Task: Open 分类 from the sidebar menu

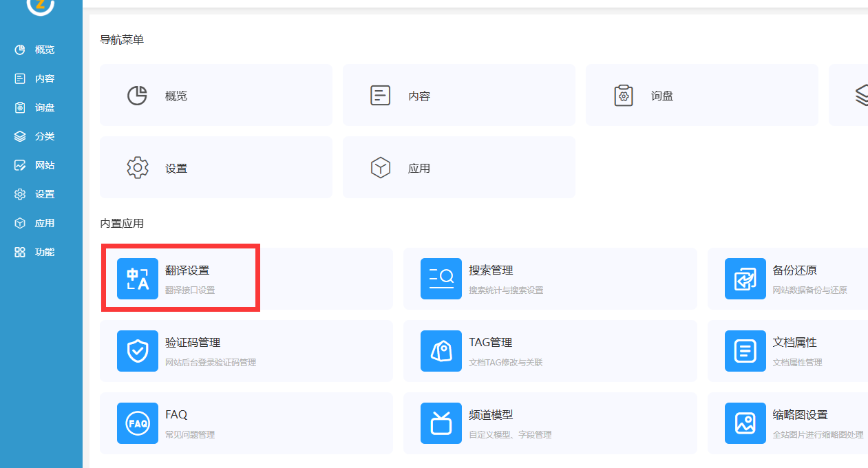Action: point(44,136)
